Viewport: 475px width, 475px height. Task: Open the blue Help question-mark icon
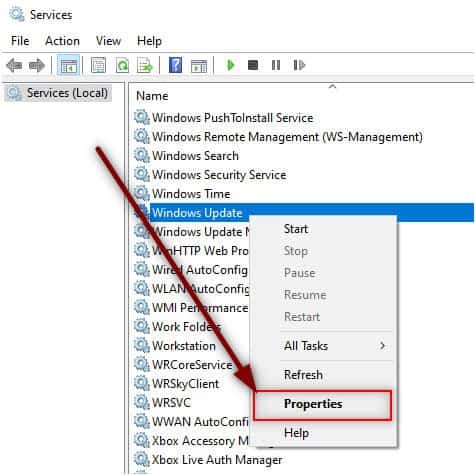coord(175,65)
